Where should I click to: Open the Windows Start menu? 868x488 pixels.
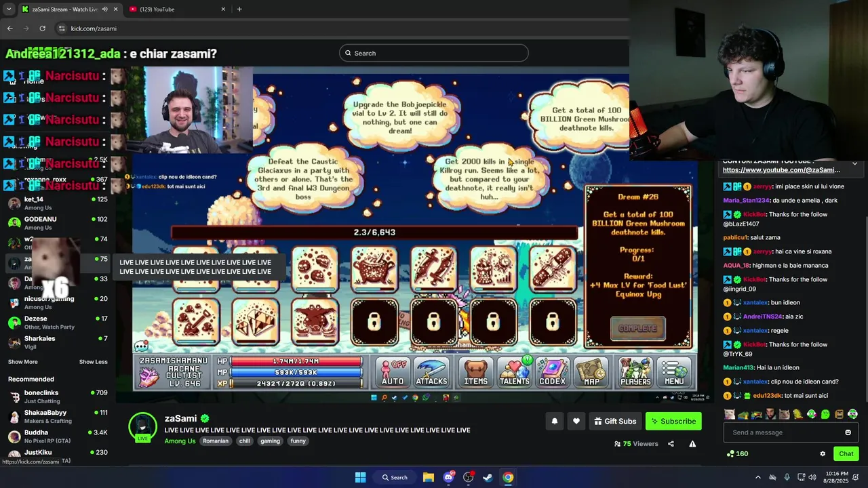(x=361, y=477)
